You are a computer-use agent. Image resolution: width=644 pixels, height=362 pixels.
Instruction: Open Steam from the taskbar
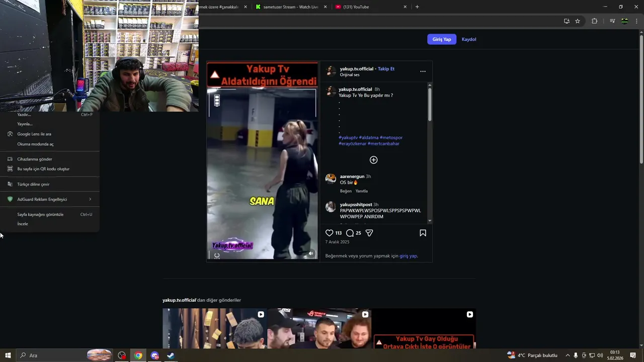[x=171, y=355]
